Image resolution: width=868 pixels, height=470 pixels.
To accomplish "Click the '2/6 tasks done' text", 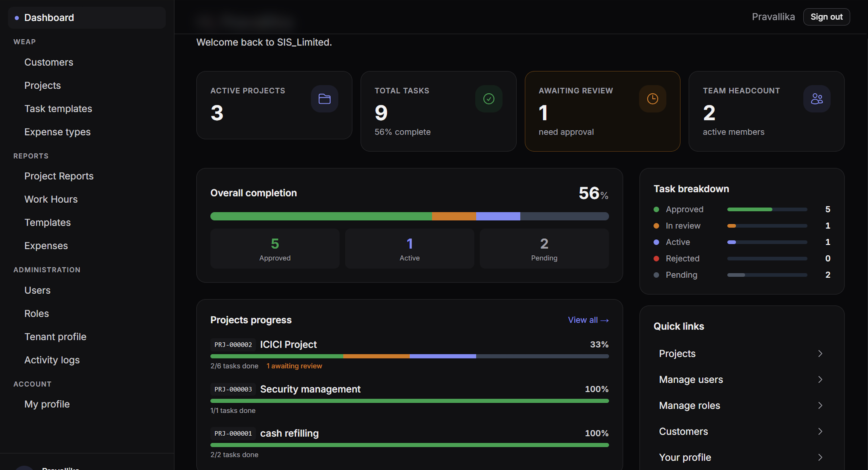I will (234, 366).
